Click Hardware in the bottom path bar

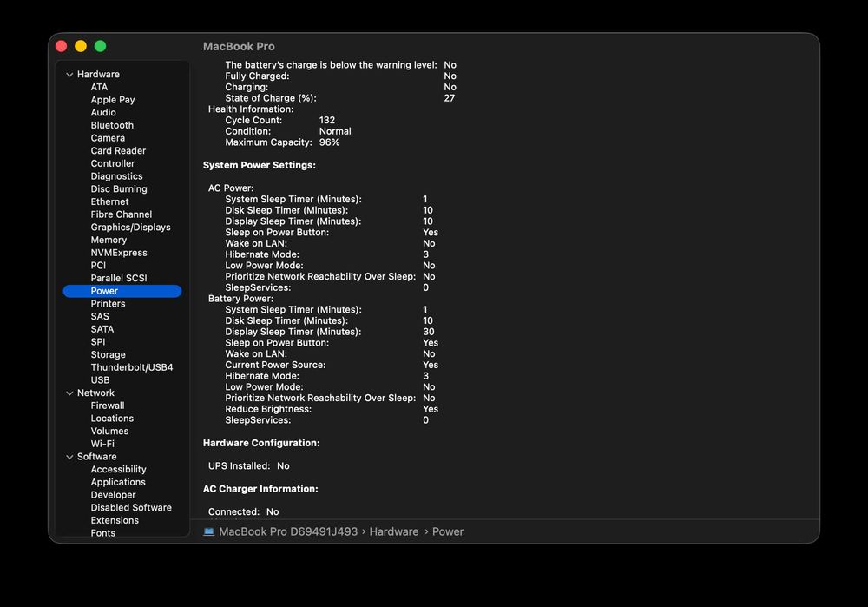pos(394,531)
